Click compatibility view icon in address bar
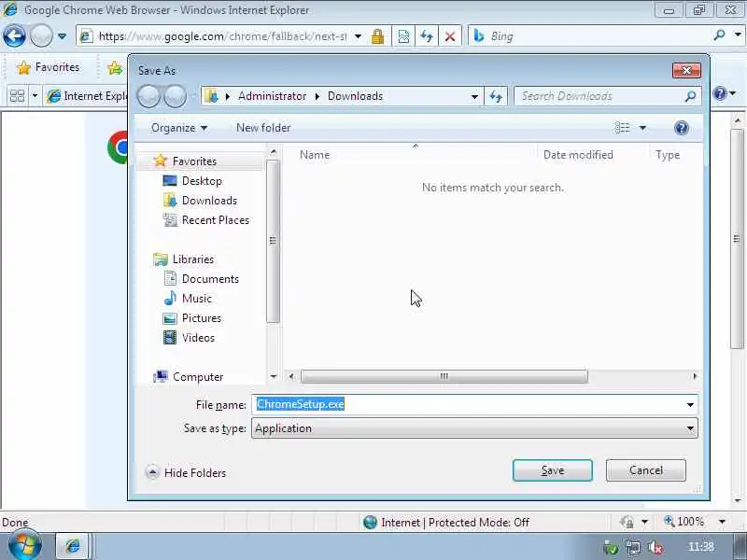Viewport: 747px width, 560px height. tap(403, 36)
